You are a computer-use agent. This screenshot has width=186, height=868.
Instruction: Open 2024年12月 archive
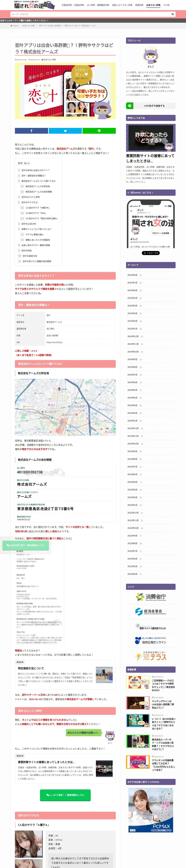[133, 336]
